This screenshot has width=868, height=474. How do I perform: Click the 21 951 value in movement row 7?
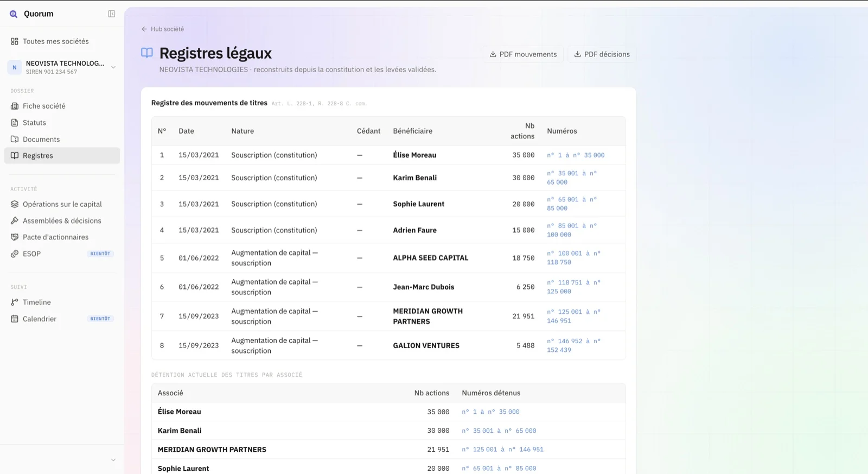524,317
